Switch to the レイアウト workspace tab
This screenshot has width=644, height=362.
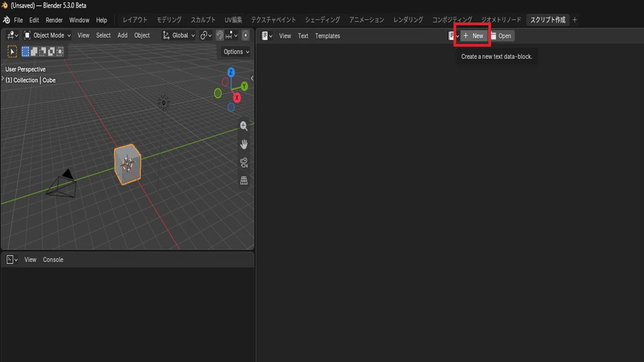coord(135,20)
